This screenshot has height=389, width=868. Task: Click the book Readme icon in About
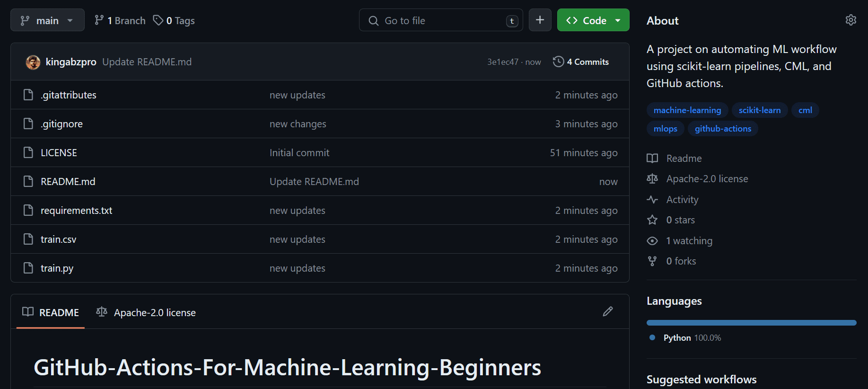click(x=652, y=159)
